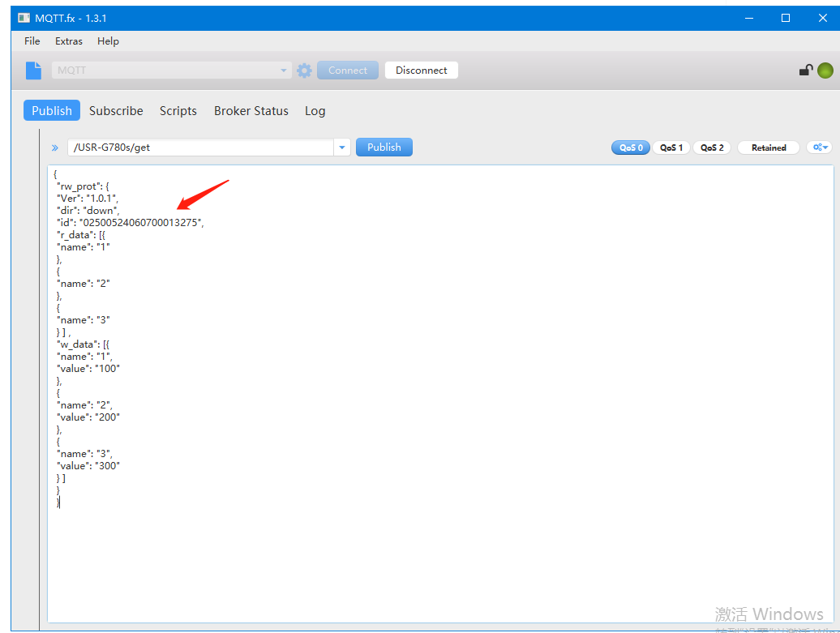Image resolution: width=840 pixels, height=633 pixels.
Task: Click the "value": "200" line
Action: (x=88, y=417)
